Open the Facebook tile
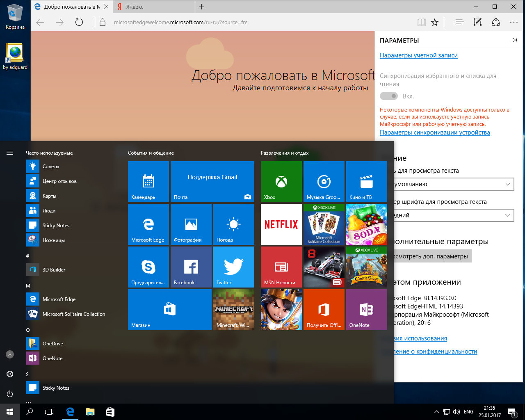The width and height of the screenshot is (525, 420). coord(191,267)
